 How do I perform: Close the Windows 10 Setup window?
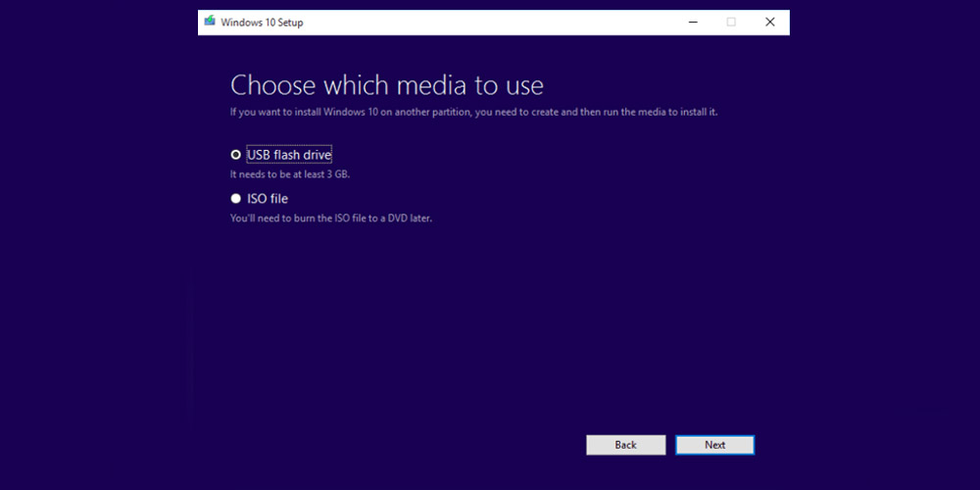coord(770,22)
